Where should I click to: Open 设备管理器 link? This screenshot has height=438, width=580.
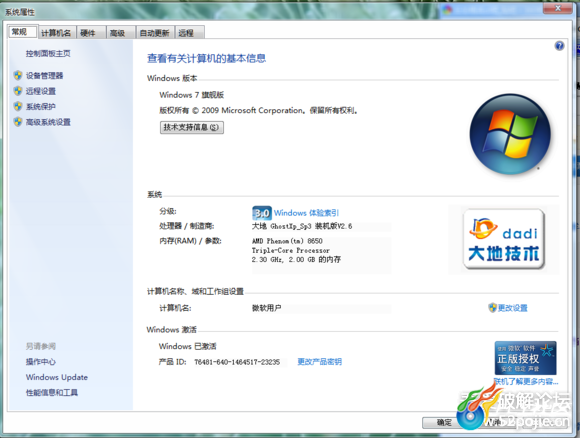(x=44, y=75)
